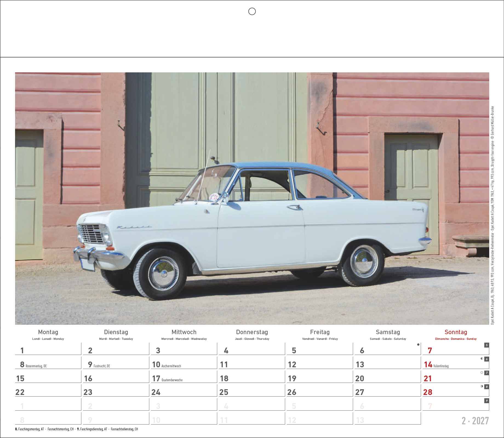Select date 18 under Donnerstag

coord(224,379)
